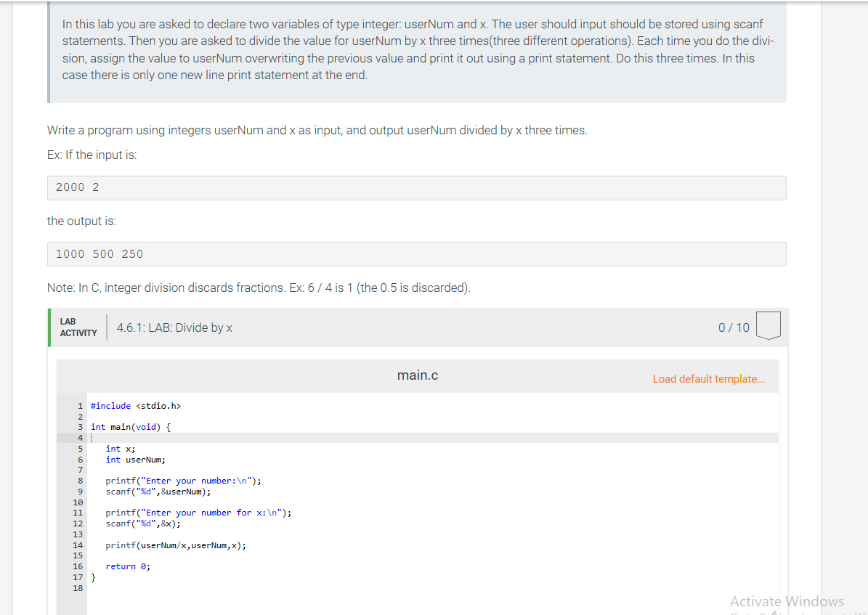Click the lab instructions panel at the top
The width and height of the screenshot is (868, 615).
point(416,49)
